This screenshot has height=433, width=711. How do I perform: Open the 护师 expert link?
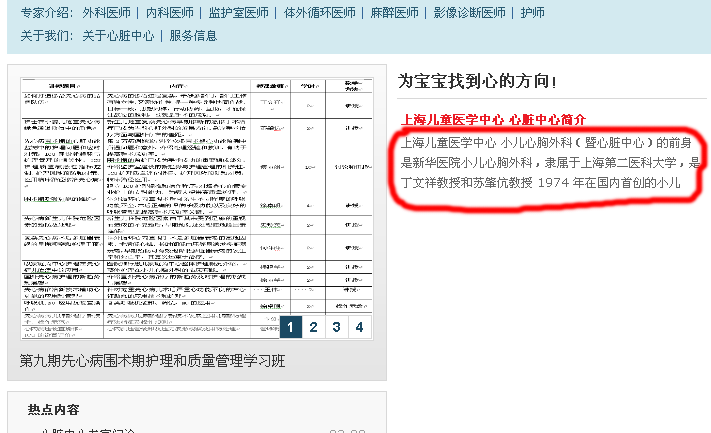532,13
